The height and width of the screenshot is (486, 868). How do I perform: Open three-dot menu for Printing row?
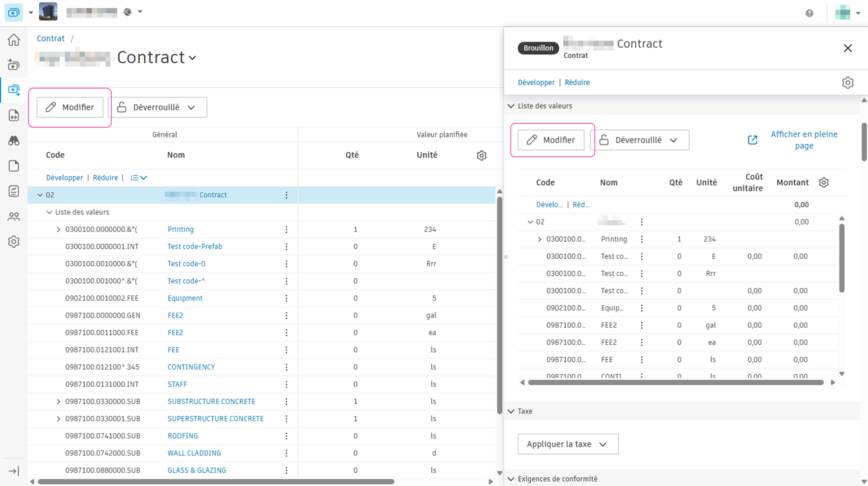pyautogui.click(x=286, y=229)
